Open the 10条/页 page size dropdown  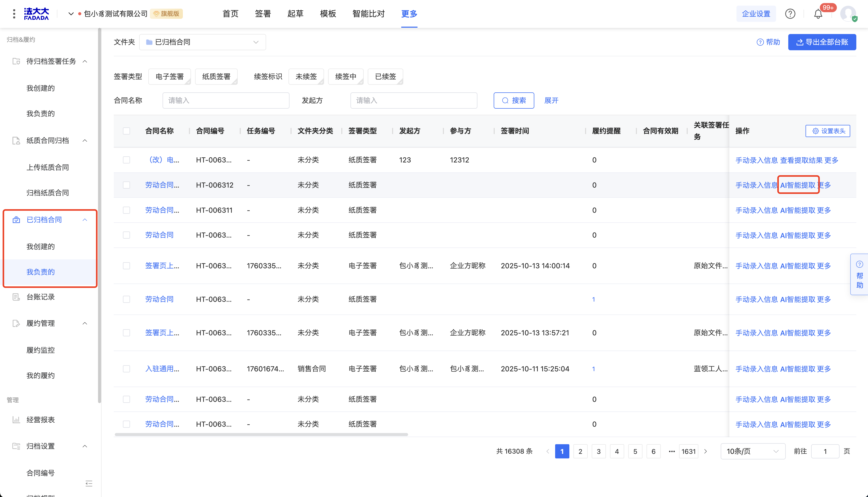pos(753,451)
